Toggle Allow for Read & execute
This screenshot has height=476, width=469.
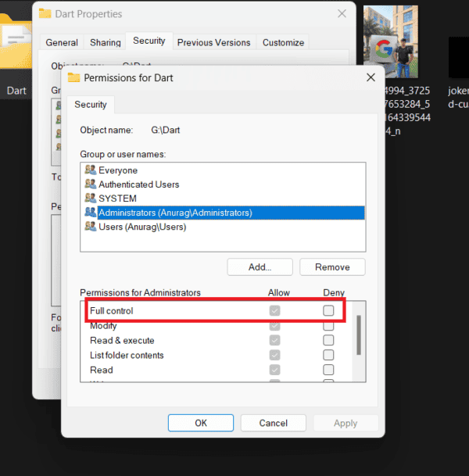pos(274,340)
